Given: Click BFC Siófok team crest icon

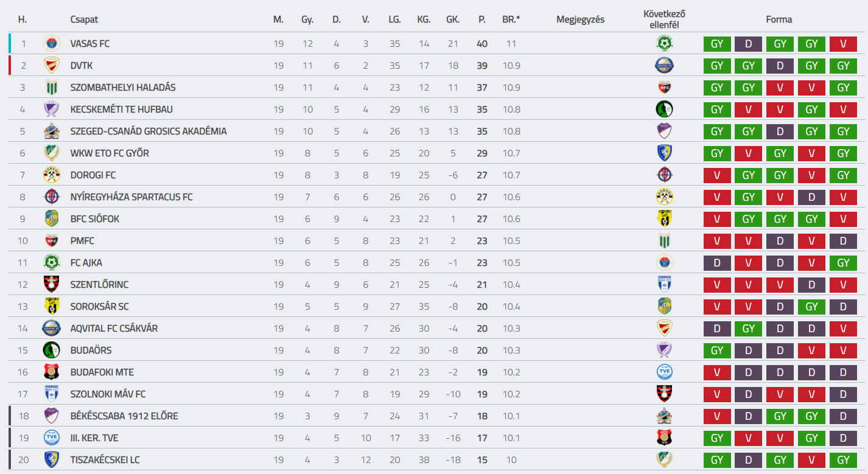Looking at the screenshot, I should (x=52, y=218).
